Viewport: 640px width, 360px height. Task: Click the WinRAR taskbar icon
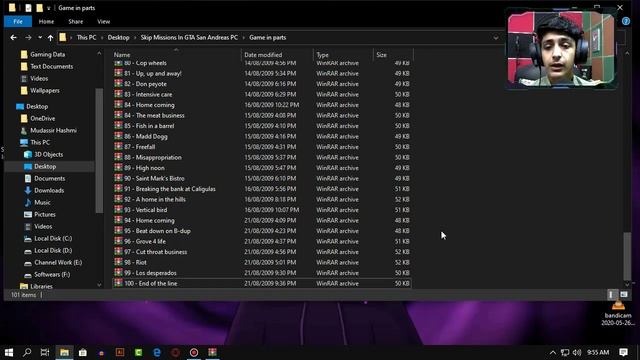pyautogui.click(x=213, y=352)
